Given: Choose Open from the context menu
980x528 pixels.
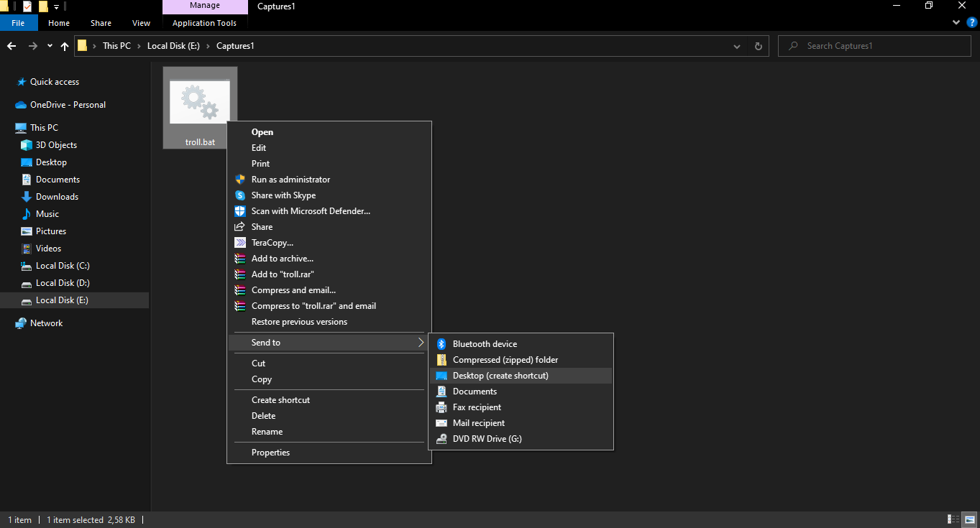Looking at the screenshot, I should tap(329, 132).
